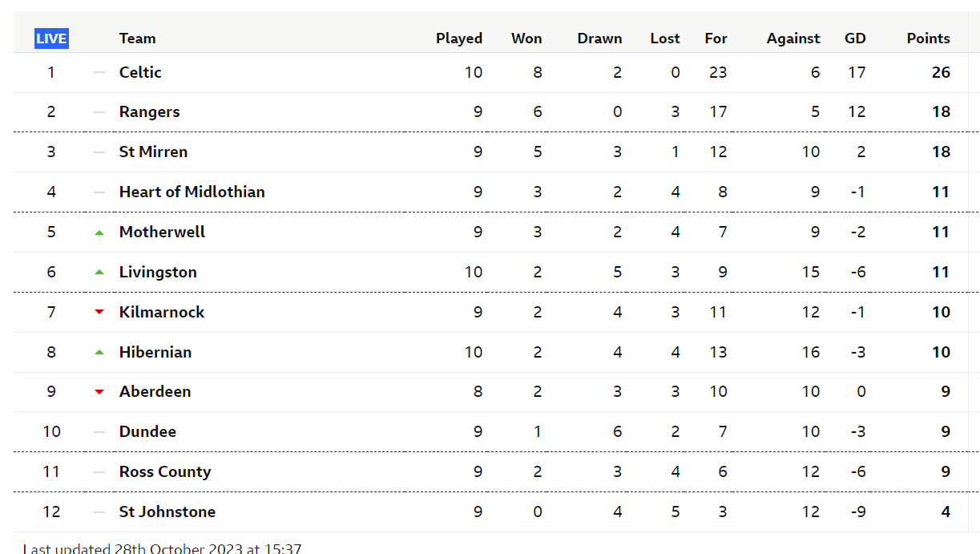Click the Points column header
The image size is (980, 554).
(928, 38)
